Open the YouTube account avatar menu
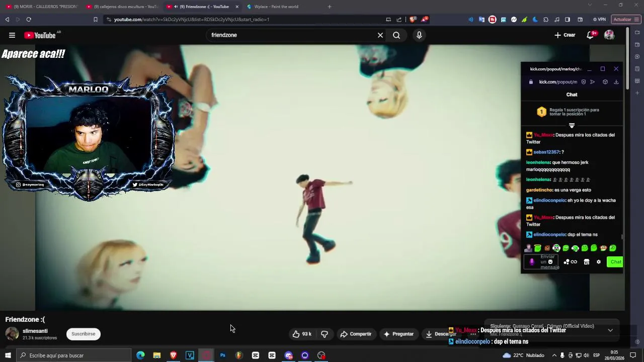This screenshot has width=644, height=362. [609, 35]
